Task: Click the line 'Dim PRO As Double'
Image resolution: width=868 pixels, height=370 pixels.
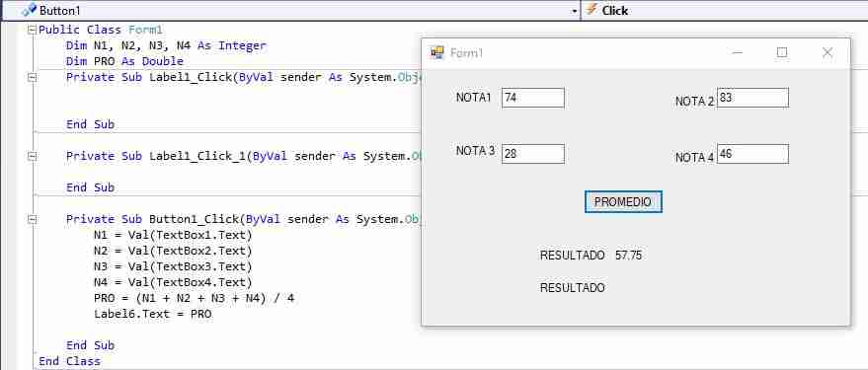Action: [124, 61]
